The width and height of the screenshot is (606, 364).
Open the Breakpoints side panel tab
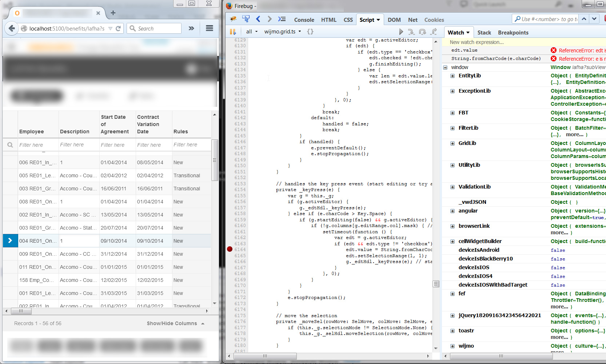[513, 33]
